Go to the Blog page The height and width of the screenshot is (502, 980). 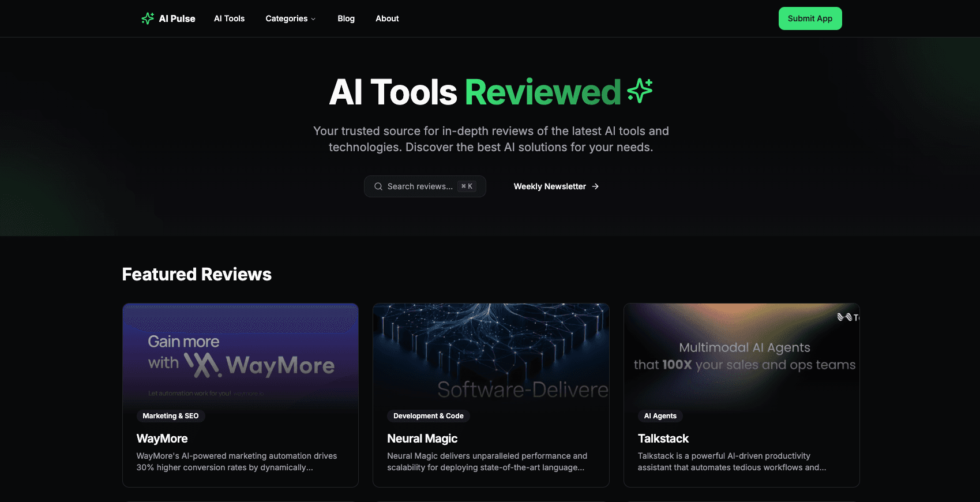point(346,18)
